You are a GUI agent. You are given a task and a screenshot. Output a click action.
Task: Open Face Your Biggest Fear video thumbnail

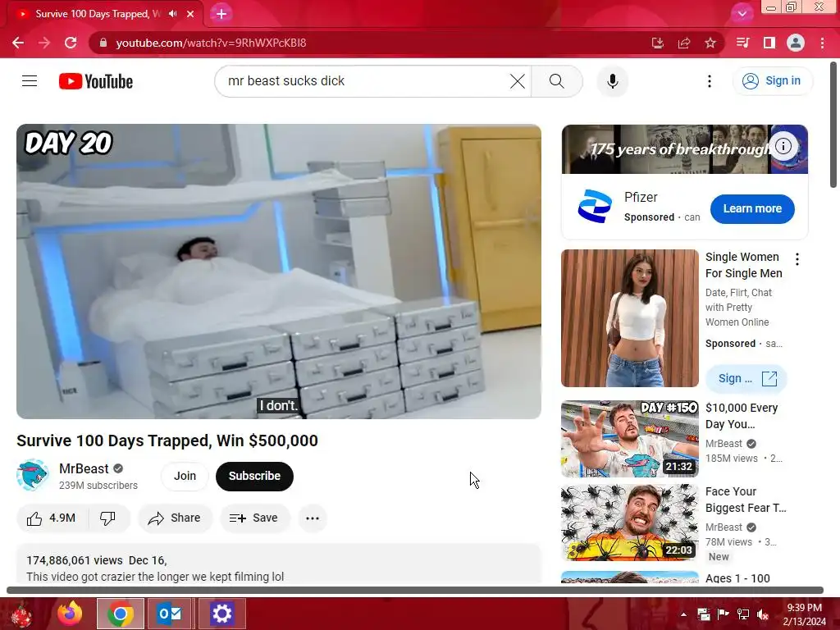pos(630,523)
